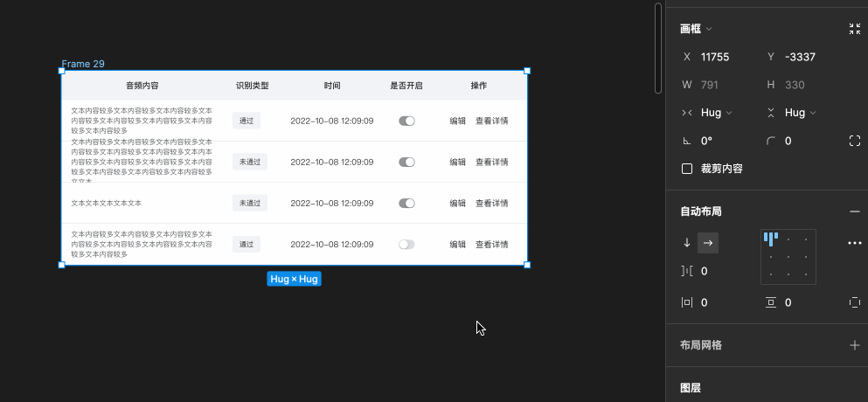This screenshot has height=402, width=868.
Task: Click the horizontal padding field
Action: 705,303
